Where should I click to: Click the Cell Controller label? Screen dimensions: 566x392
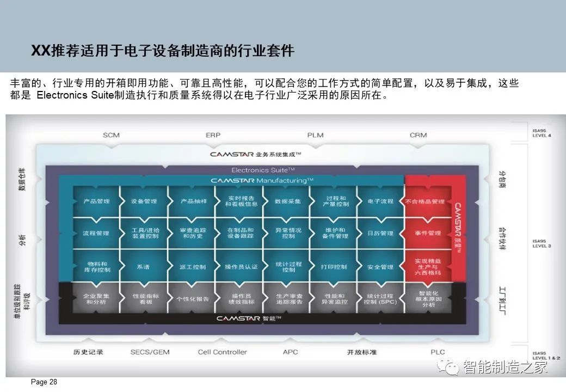[223, 352]
